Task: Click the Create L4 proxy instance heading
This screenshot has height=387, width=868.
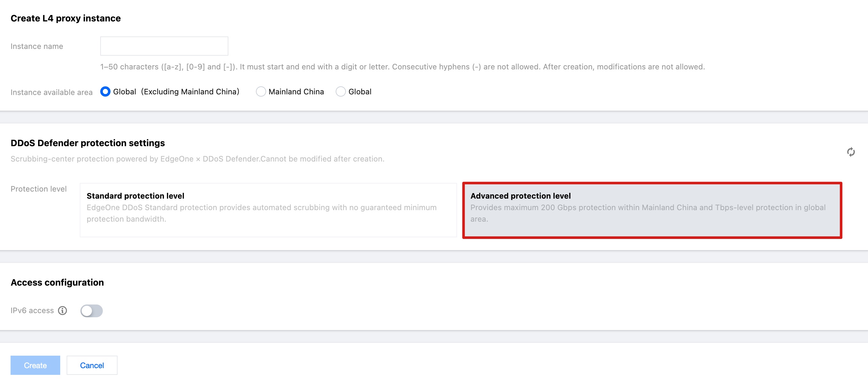Action: coord(65,18)
